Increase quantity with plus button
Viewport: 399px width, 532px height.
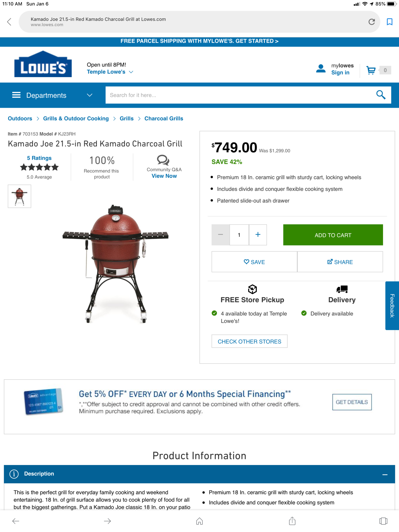click(258, 235)
